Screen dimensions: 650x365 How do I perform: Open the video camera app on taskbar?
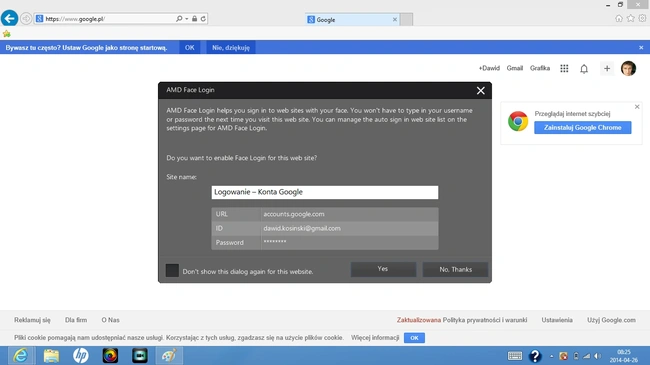(x=140, y=355)
